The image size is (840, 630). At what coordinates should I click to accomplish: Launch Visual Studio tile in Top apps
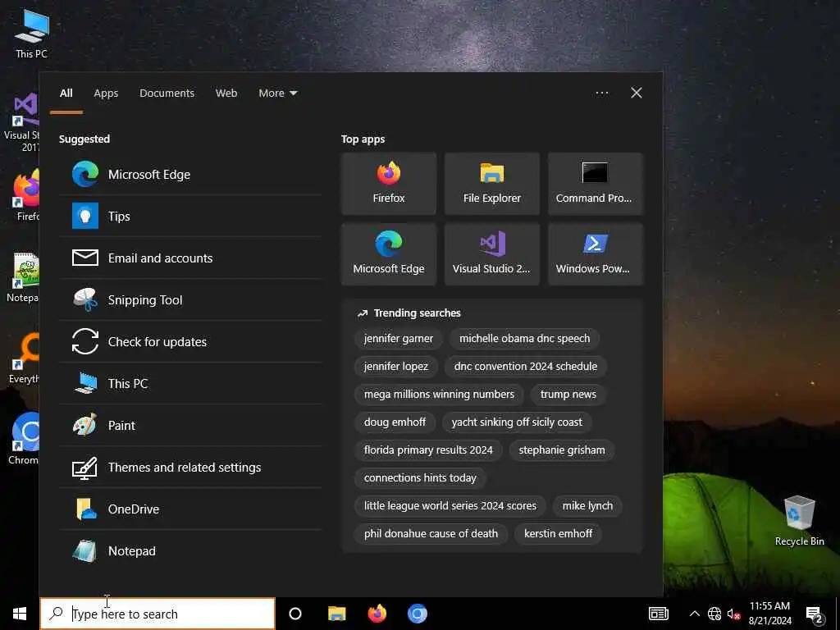click(492, 254)
